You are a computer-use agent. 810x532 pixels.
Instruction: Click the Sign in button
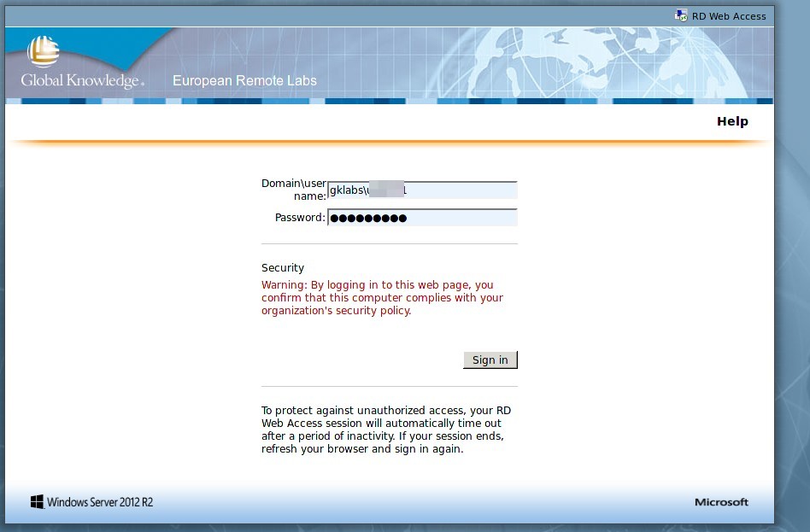490,360
